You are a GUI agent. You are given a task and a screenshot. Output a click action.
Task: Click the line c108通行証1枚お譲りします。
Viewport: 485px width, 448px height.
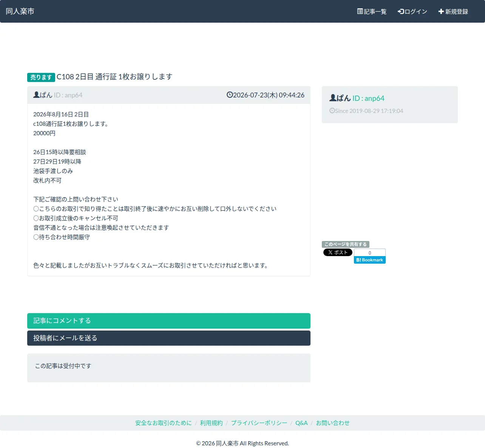pyautogui.click(x=72, y=124)
